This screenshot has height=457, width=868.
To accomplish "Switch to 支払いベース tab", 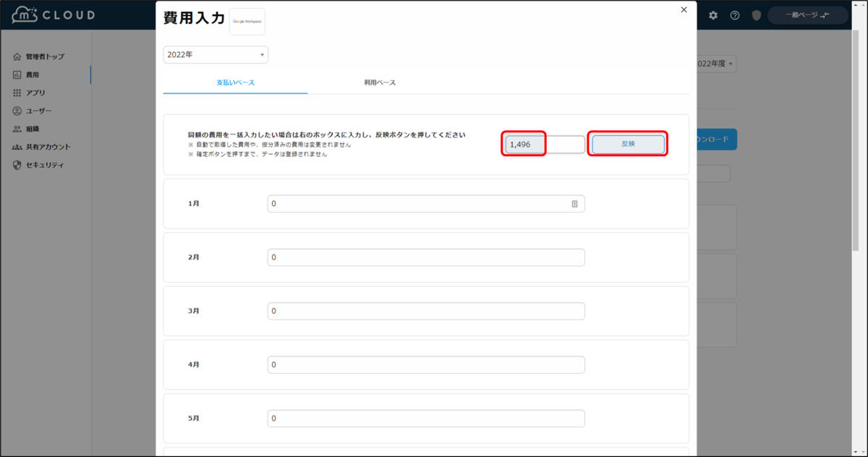I will [x=235, y=82].
